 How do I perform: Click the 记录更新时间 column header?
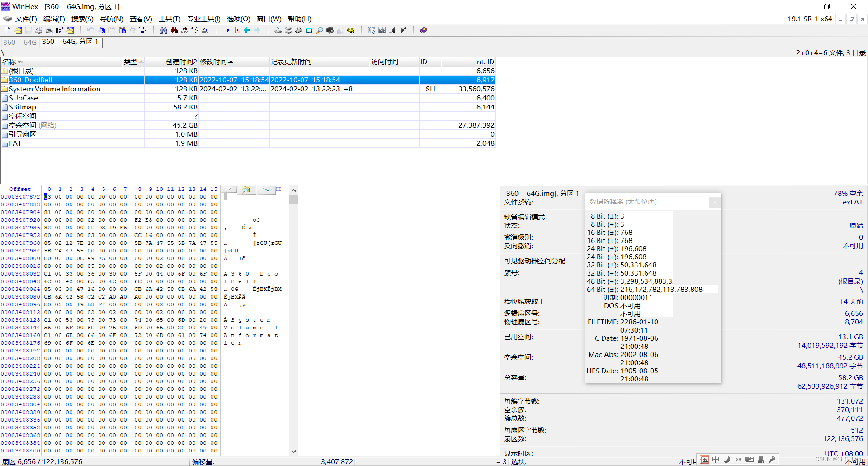(320, 62)
